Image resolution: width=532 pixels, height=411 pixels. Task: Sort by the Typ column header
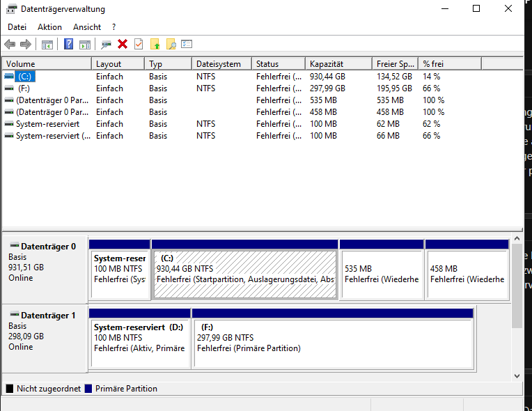point(169,64)
